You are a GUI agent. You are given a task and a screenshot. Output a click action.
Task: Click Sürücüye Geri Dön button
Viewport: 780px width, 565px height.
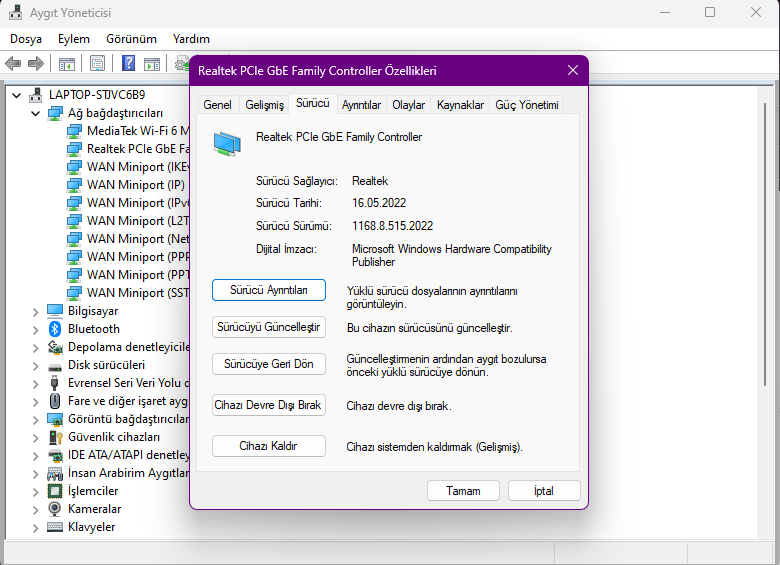click(x=269, y=364)
